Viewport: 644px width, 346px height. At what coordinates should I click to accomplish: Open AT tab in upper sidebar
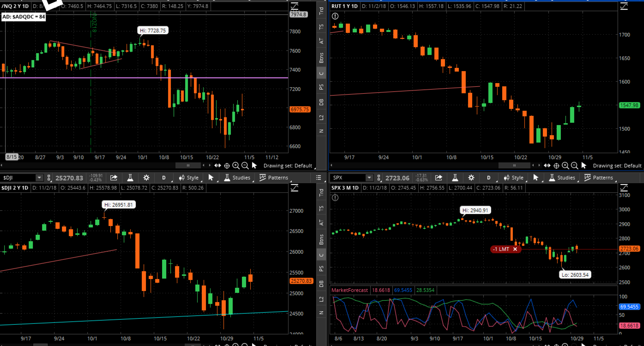(321, 41)
